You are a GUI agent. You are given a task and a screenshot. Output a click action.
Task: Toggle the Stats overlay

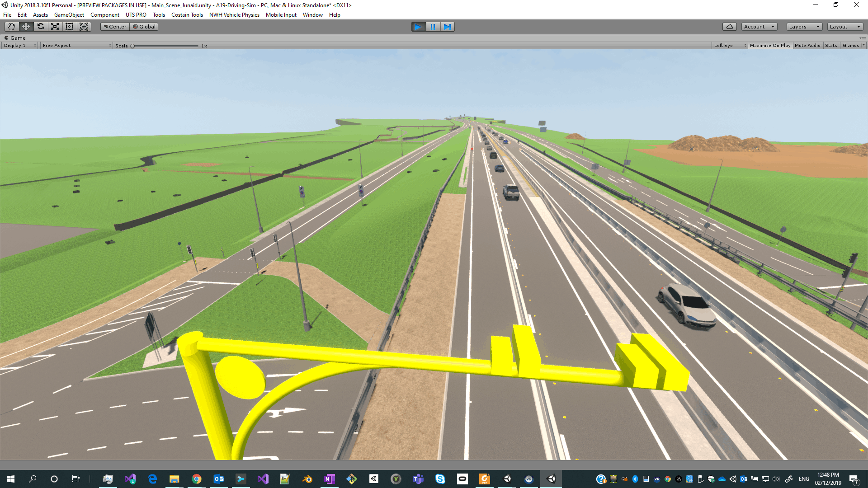tap(830, 46)
